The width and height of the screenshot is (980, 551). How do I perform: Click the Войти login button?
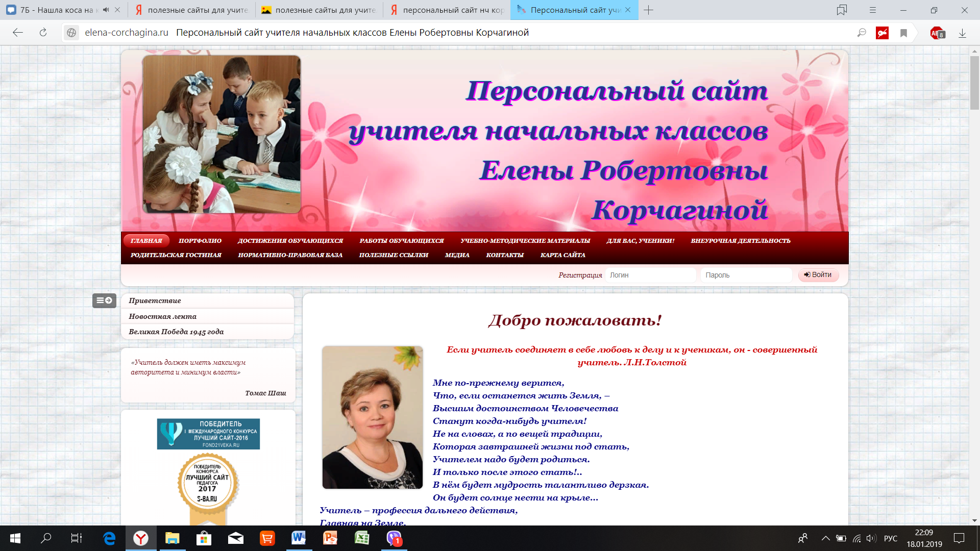coord(818,275)
